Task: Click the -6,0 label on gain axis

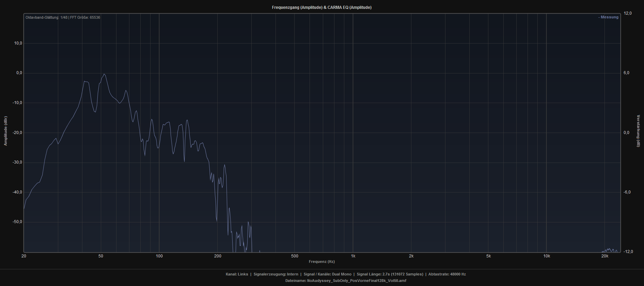Action: [x=627, y=192]
